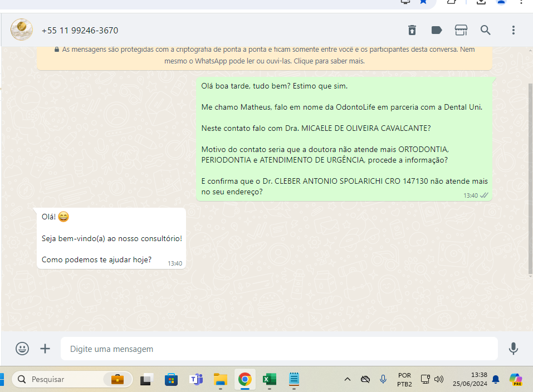Click the 'Olá!' greeting message text

pos(48,217)
